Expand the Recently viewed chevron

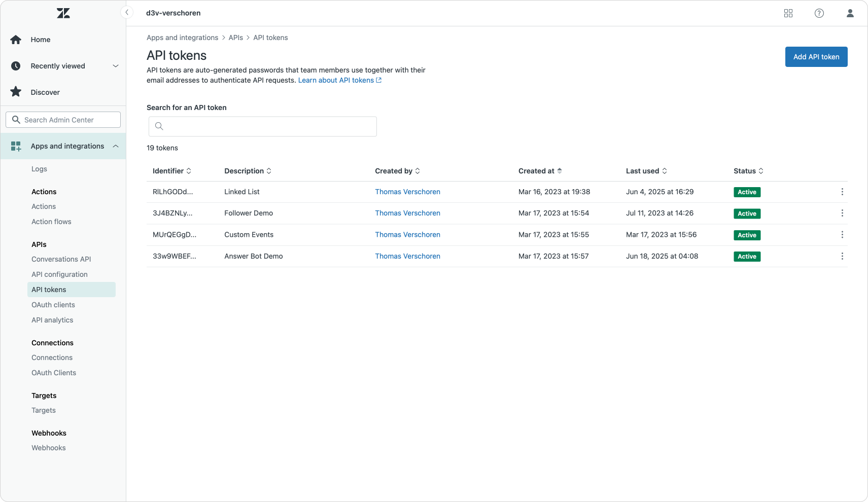116,66
